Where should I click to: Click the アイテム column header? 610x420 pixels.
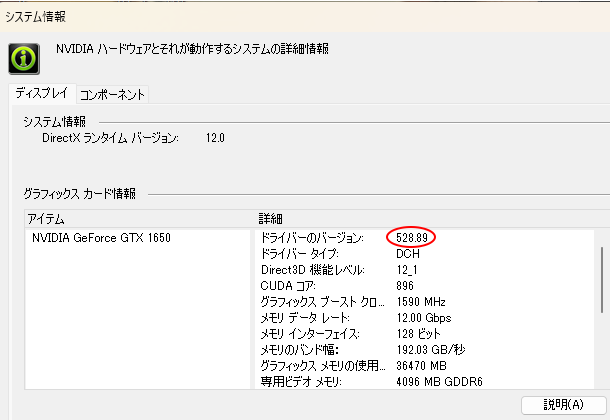46,219
